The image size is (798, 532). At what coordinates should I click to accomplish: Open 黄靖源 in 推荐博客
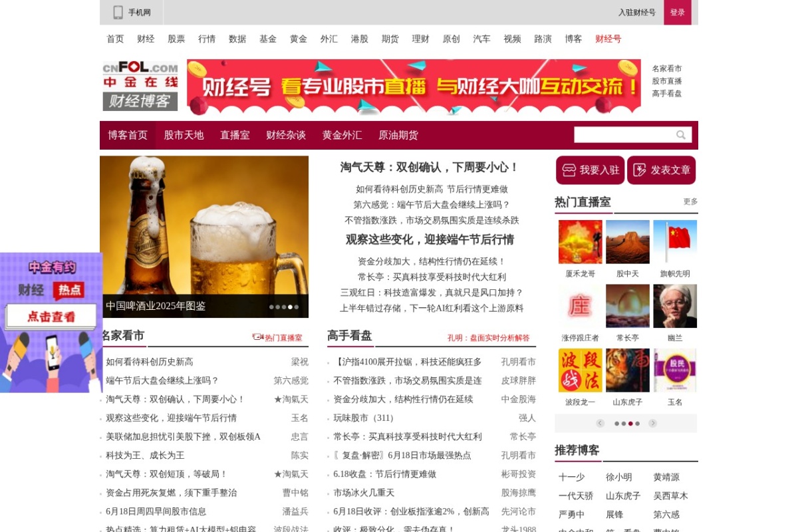666,477
